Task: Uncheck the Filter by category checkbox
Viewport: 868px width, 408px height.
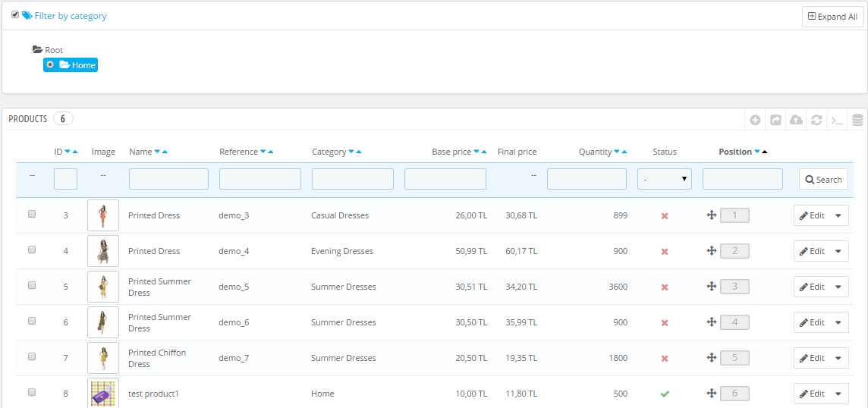Action: (x=15, y=15)
